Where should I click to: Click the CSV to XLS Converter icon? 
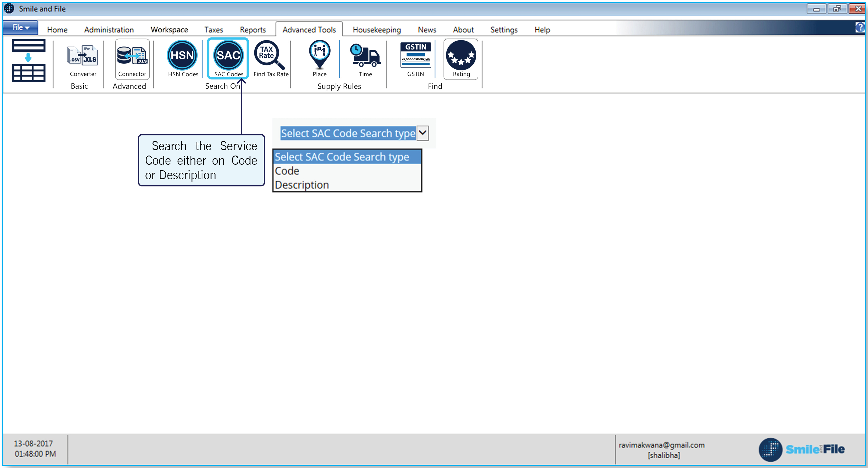82,56
